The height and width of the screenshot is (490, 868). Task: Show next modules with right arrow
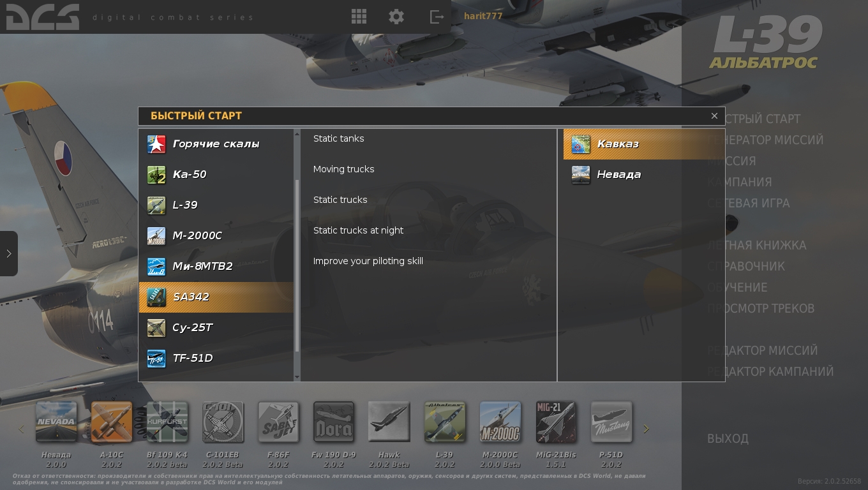[x=646, y=429]
